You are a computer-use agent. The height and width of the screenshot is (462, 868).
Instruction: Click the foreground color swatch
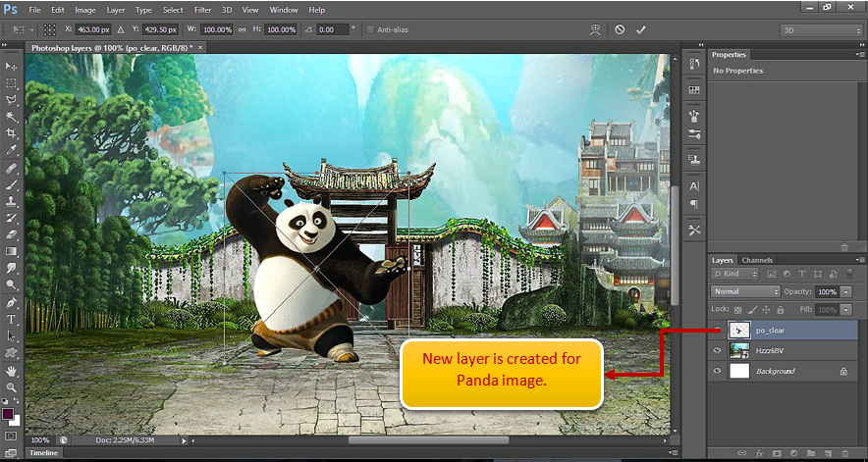[8, 414]
